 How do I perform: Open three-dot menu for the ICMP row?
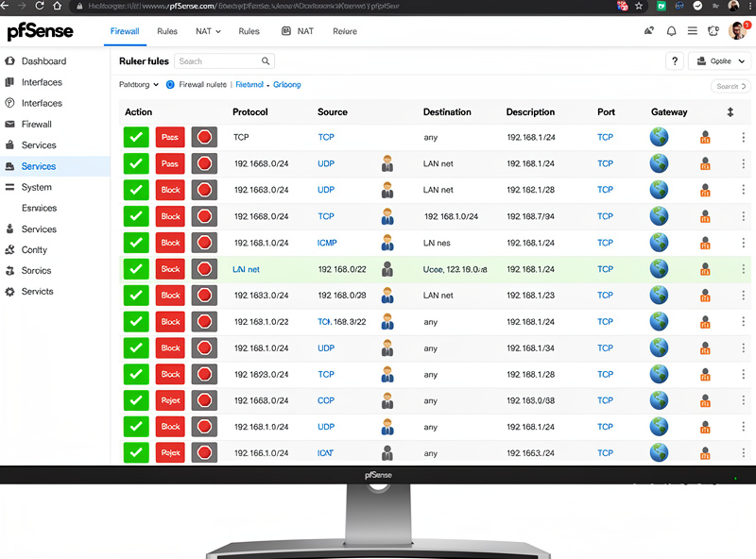coord(743,243)
